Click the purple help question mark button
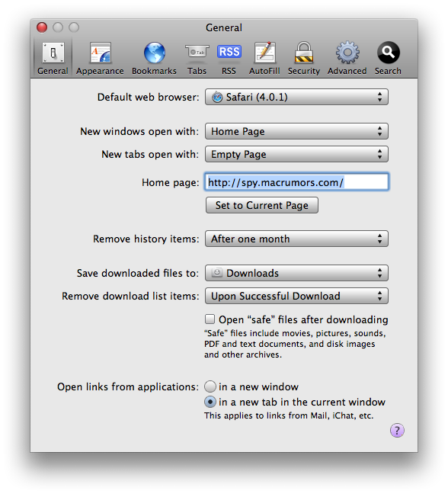Screen dimensions: 448x494 click(397, 430)
